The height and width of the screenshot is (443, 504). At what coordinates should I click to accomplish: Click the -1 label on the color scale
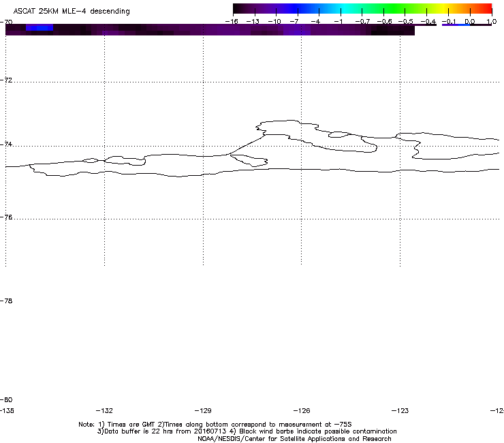tap(338, 22)
